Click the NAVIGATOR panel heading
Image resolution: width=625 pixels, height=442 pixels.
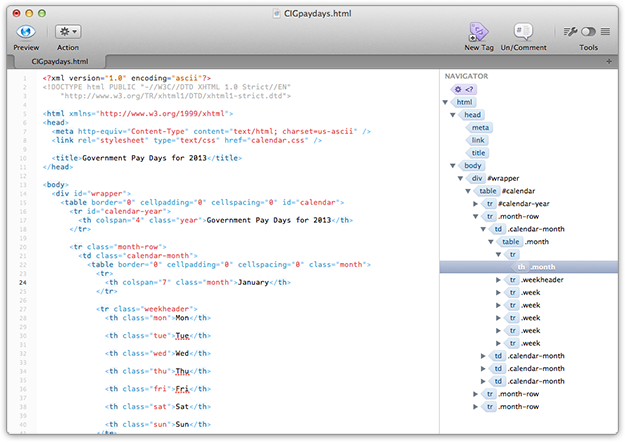coord(466,76)
